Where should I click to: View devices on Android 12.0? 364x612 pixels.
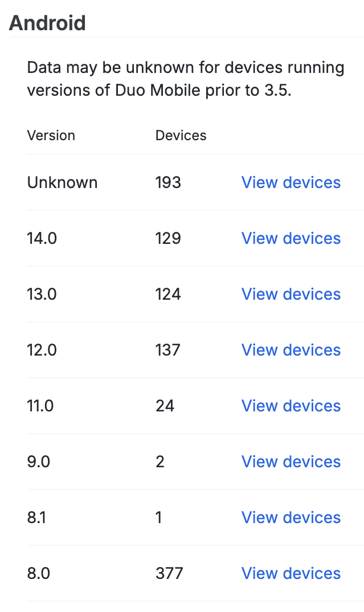291,350
